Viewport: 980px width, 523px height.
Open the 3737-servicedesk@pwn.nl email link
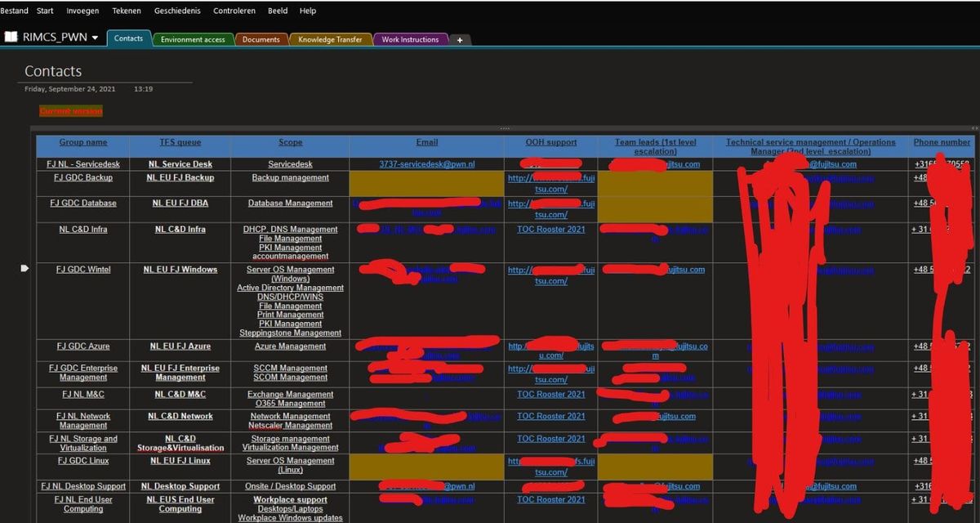[426, 163]
